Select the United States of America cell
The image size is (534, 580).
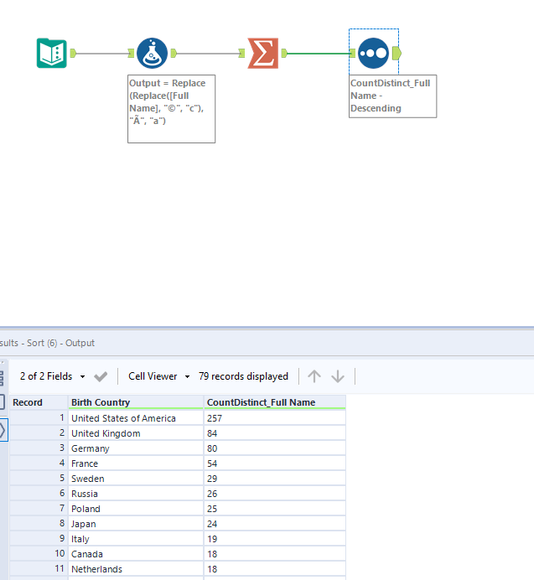coord(136,418)
